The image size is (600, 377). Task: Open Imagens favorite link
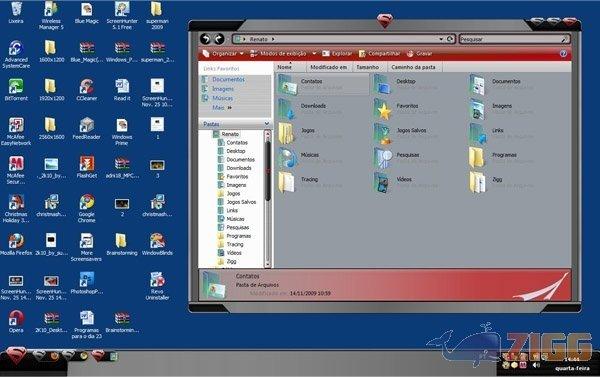[x=223, y=89]
